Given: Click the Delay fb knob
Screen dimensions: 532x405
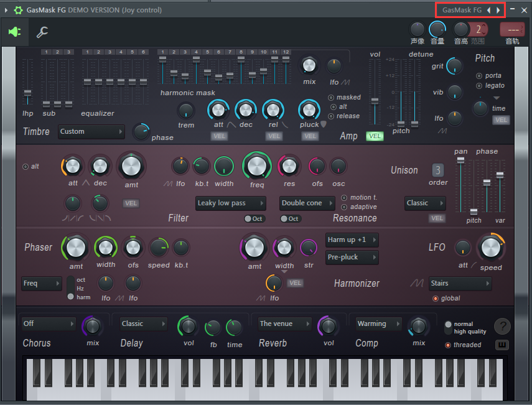Looking at the screenshot, I should [x=213, y=328].
